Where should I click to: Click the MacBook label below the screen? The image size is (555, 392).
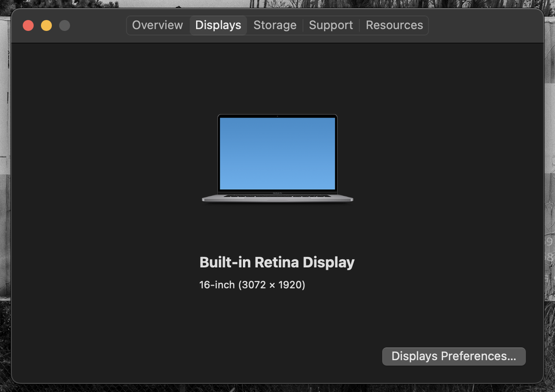tap(277, 192)
